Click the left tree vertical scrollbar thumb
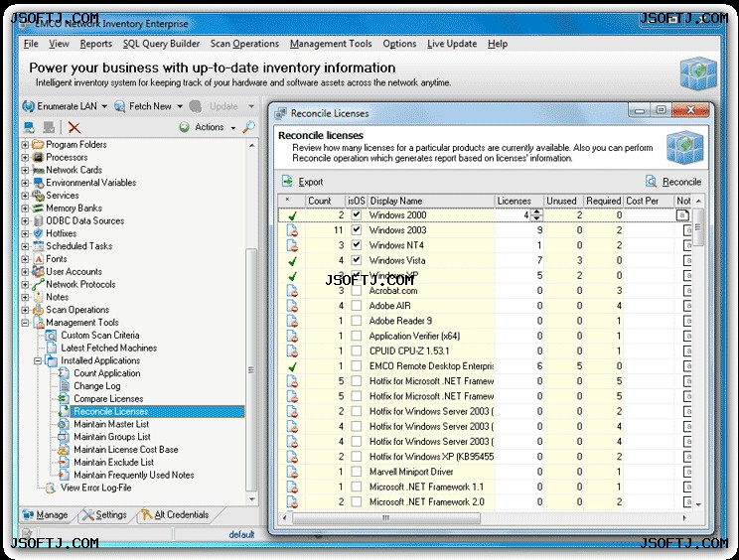This screenshot has height=560, width=739. click(251, 369)
